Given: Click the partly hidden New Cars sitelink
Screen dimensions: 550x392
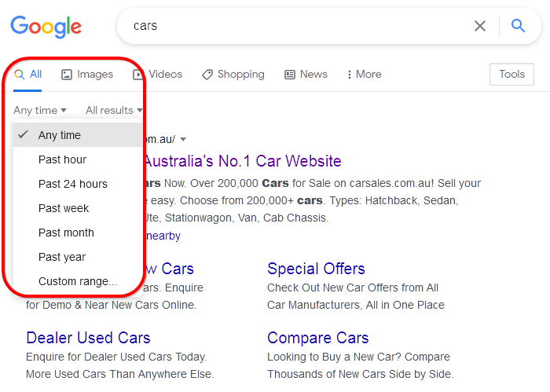Looking at the screenshot, I should 170,269.
